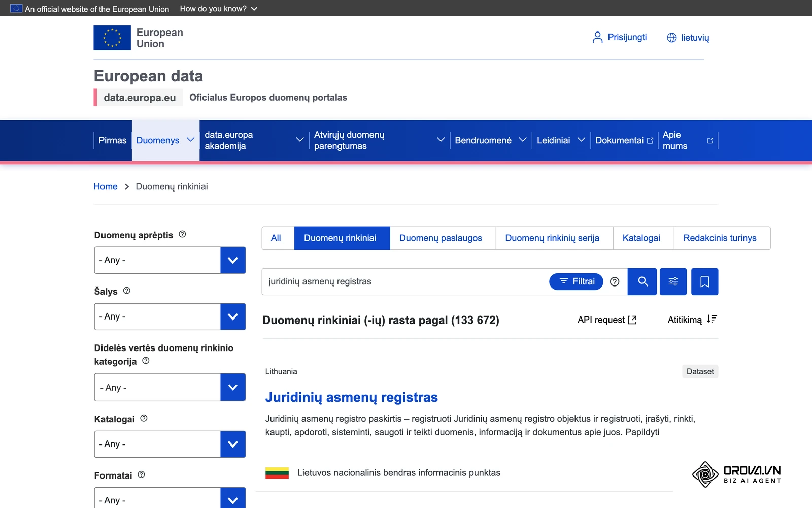Click Home breadcrumb link

point(106,186)
